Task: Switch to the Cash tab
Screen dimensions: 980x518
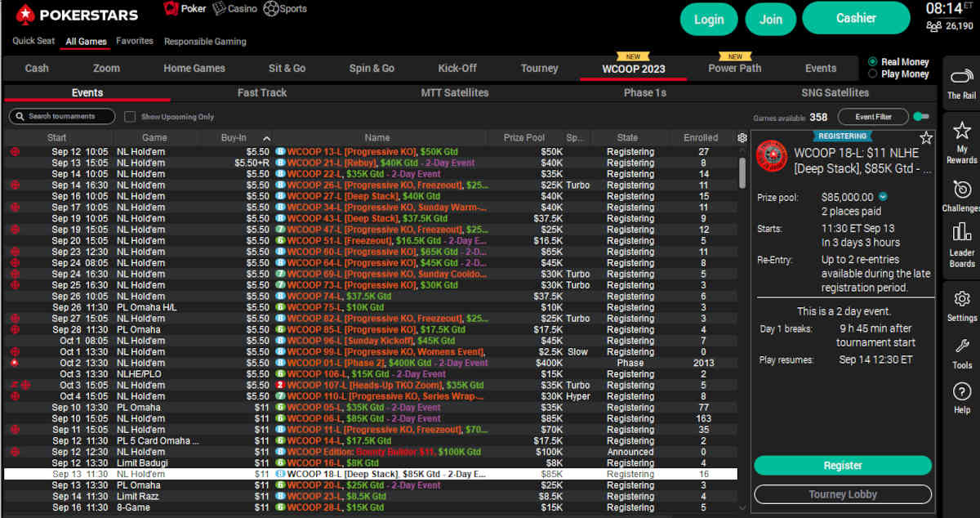Action: (x=37, y=69)
